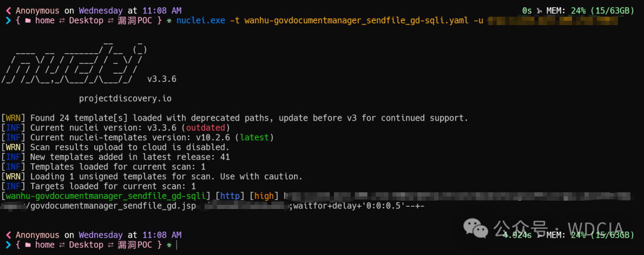Click the WeChat logo in the watermark
This screenshot has width=644, height=255.
476,228
